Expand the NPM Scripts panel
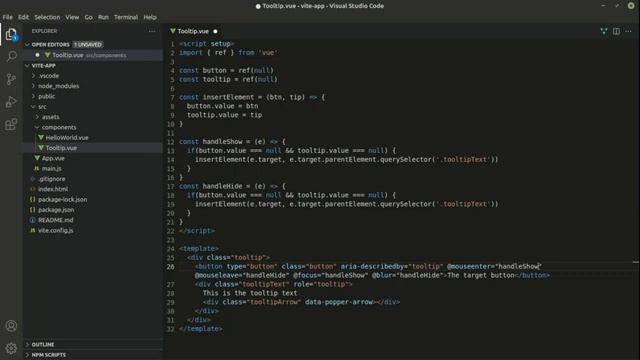The width and height of the screenshot is (640, 360). coord(27,355)
